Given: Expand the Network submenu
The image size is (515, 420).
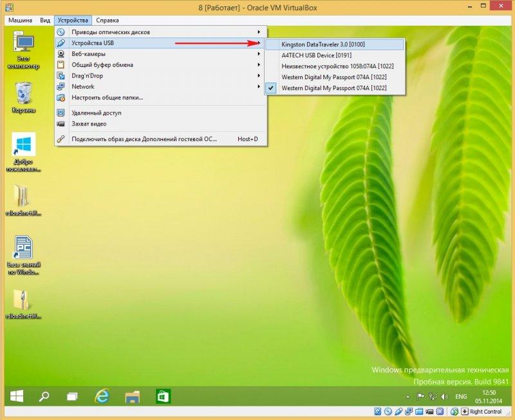Looking at the screenshot, I should tap(161, 86).
